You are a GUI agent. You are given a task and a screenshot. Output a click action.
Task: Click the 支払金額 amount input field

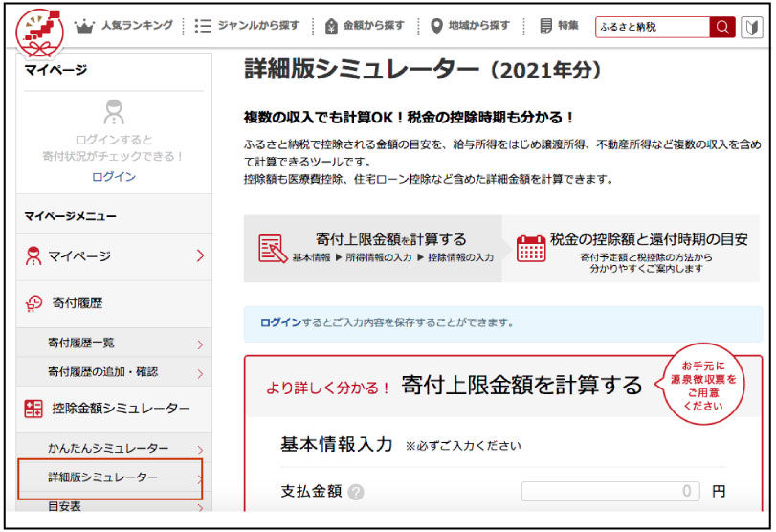tap(610, 492)
